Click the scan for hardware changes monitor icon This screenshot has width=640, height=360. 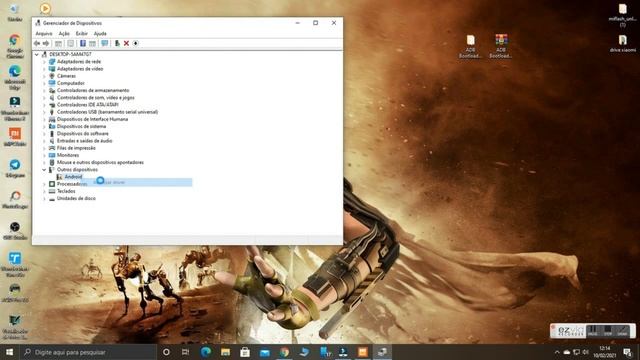click(x=105, y=43)
